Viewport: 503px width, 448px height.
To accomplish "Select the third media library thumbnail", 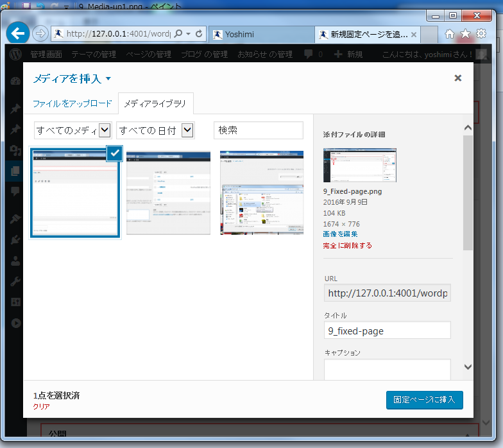I will (262, 193).
